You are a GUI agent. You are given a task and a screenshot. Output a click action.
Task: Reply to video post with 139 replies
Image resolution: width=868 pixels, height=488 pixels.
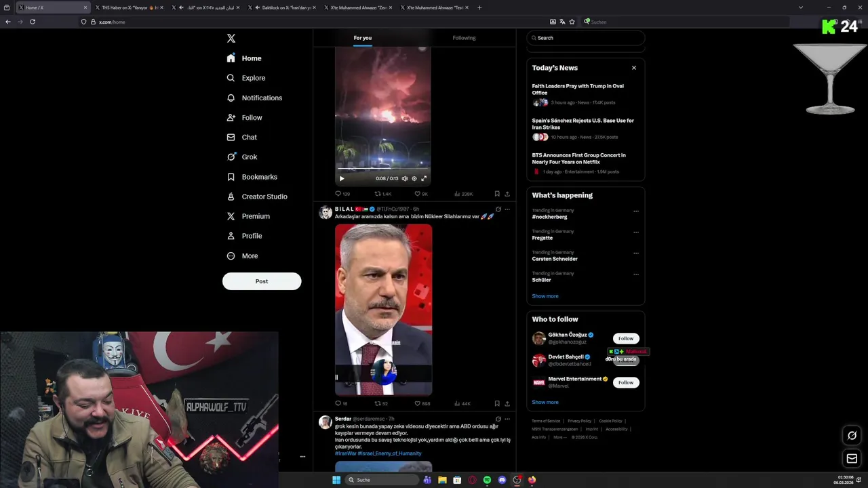click(342, 194)
